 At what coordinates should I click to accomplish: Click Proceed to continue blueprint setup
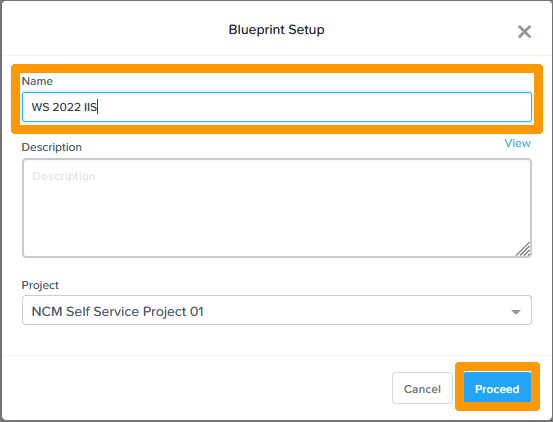497,387
